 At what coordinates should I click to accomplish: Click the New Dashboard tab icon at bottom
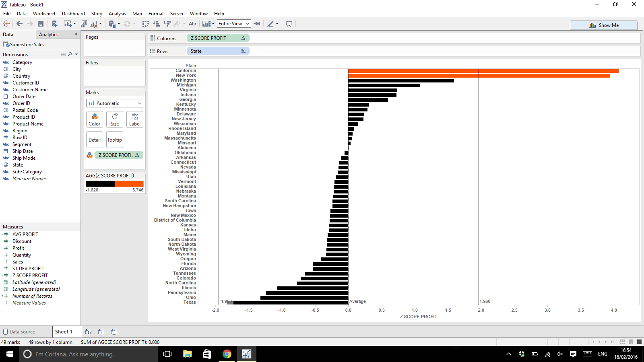tap(101, 332)
